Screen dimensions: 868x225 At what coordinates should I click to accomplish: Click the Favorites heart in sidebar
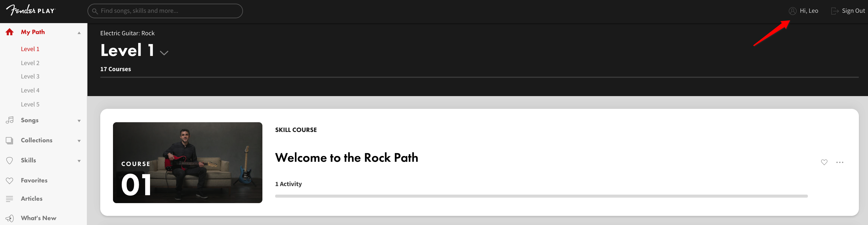point(9,181)
